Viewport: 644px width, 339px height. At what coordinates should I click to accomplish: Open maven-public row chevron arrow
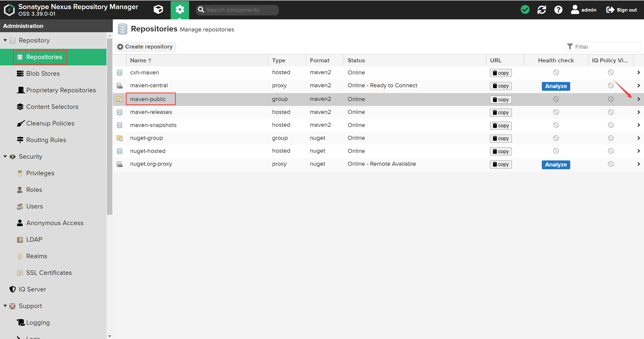[638, 99]
